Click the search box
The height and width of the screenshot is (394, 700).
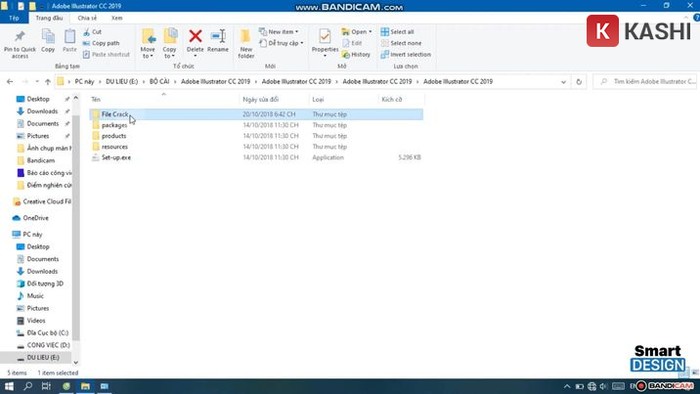click(x=645, y=82)
